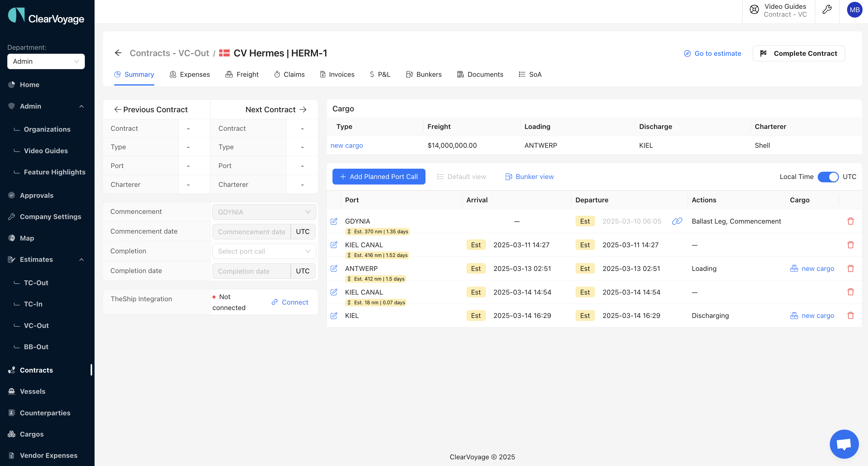Edit the KIEL port call
868x466 pixels.
tap(334, 316)
